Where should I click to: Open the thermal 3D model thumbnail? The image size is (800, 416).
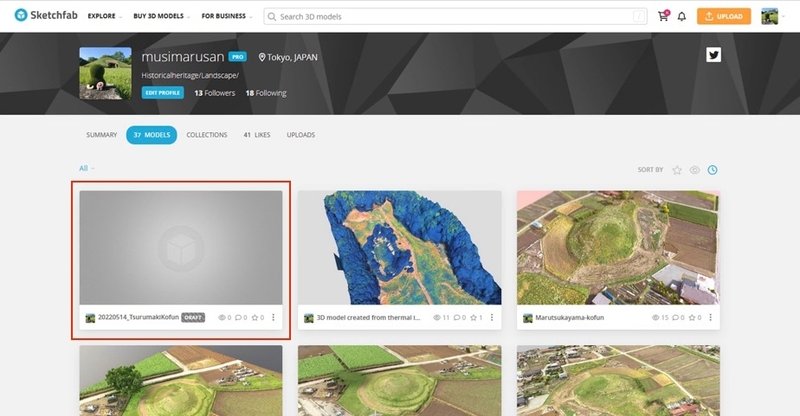click(x=399, y=248)
